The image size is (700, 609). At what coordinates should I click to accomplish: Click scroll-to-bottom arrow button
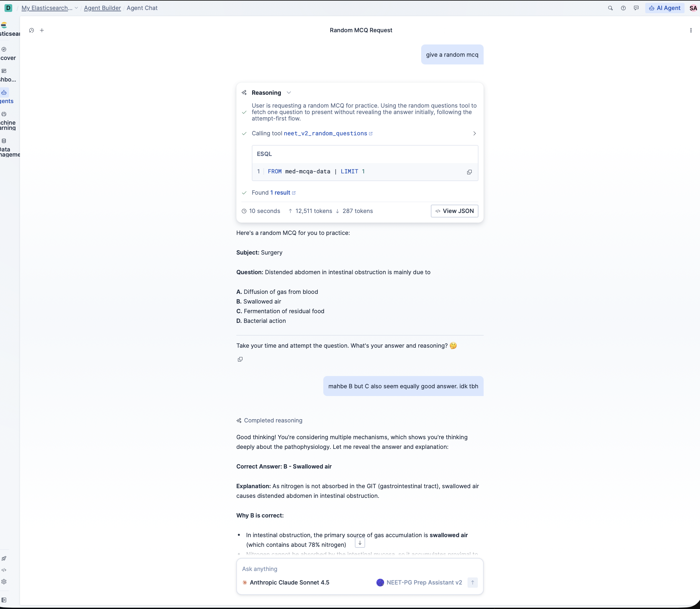click(x=360, y=543)
